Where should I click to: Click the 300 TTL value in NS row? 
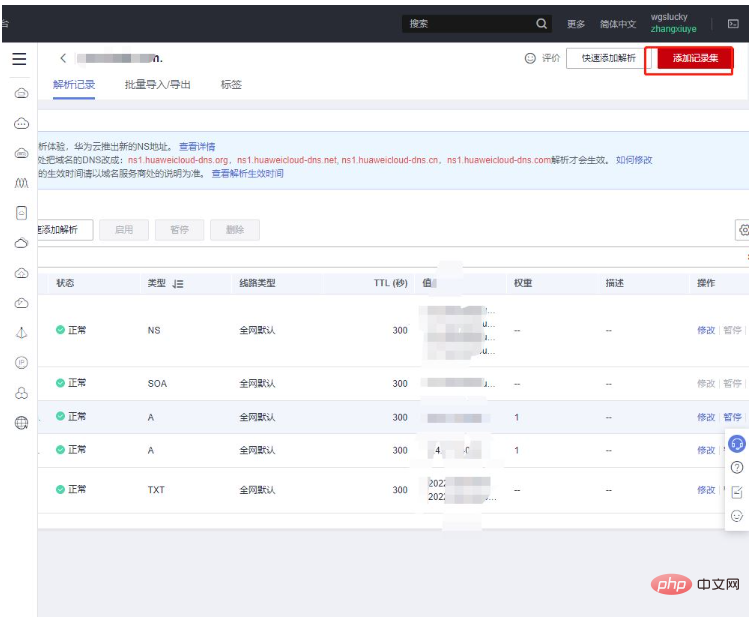[x=400, y=331]
